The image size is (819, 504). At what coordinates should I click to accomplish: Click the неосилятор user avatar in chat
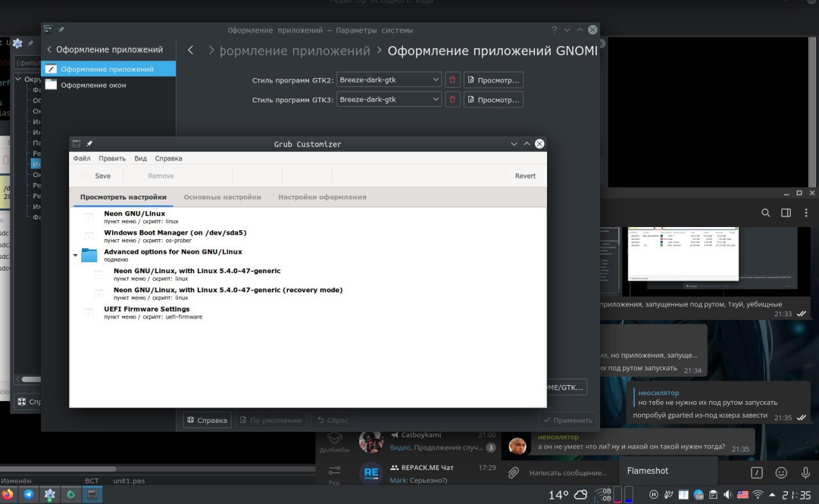coord(517,445)
